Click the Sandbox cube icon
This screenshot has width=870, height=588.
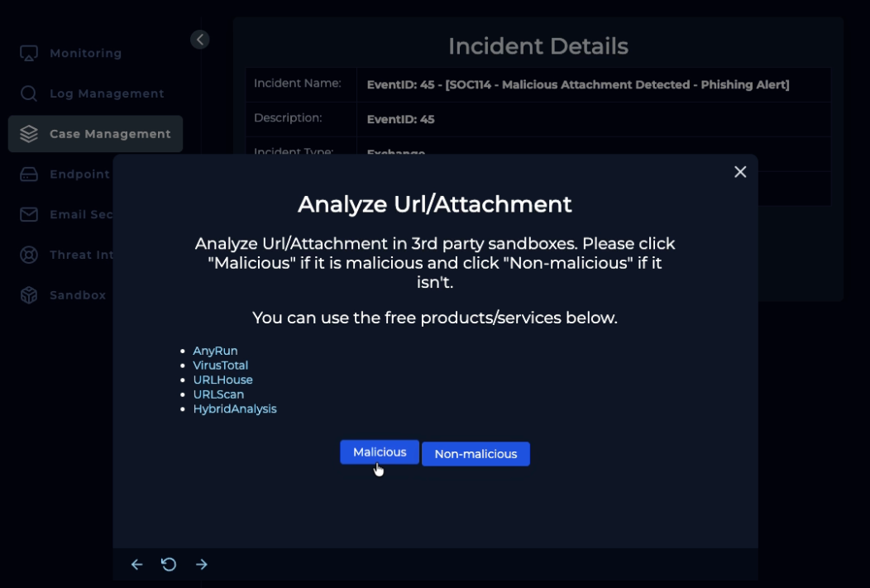point(29,295)
